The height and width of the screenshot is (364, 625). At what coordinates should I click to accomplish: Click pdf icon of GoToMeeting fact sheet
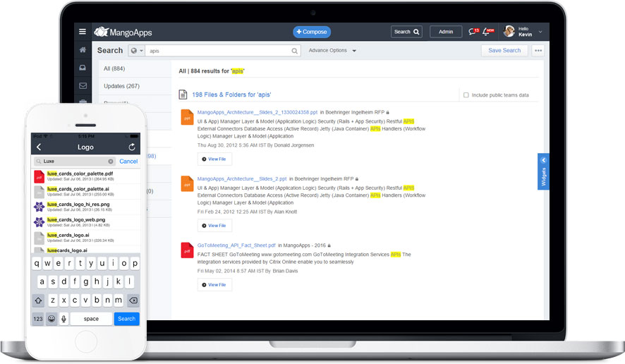187,250
